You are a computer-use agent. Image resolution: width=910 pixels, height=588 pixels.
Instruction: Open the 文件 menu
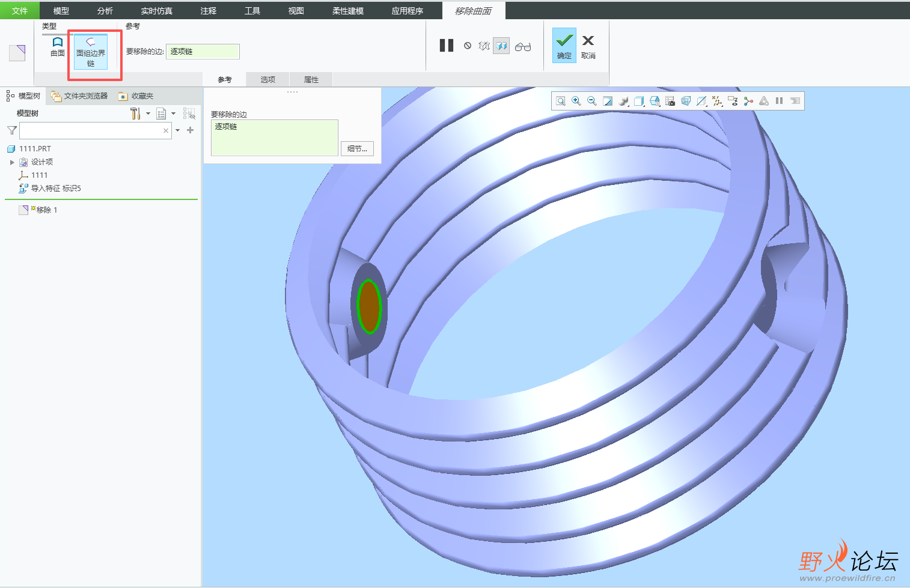point(20,11)
